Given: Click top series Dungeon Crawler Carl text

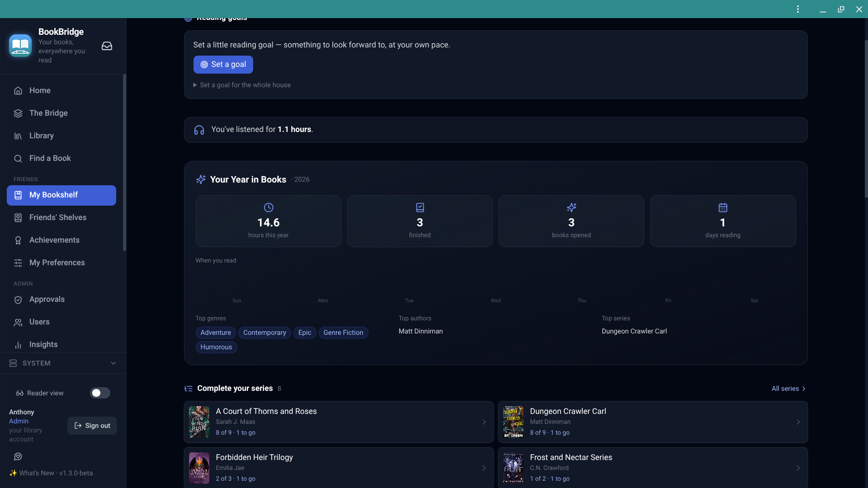Looking at the screenshot, I should point(634,331).
